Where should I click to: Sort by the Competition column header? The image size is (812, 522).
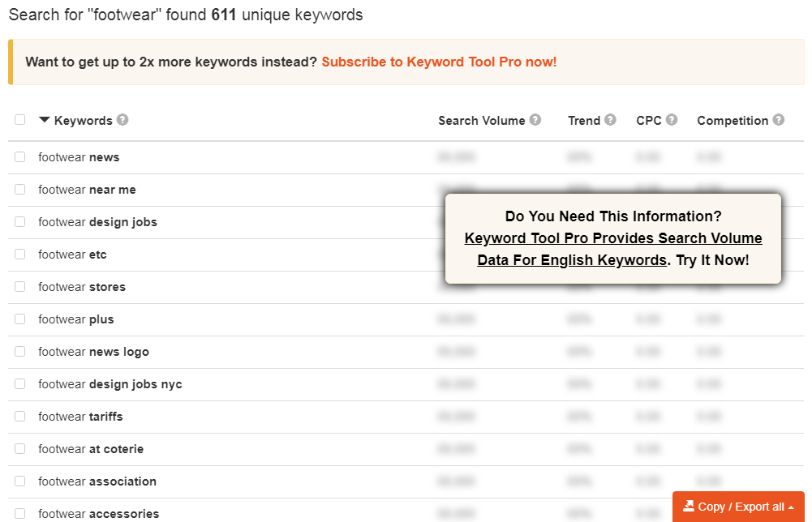733,121
